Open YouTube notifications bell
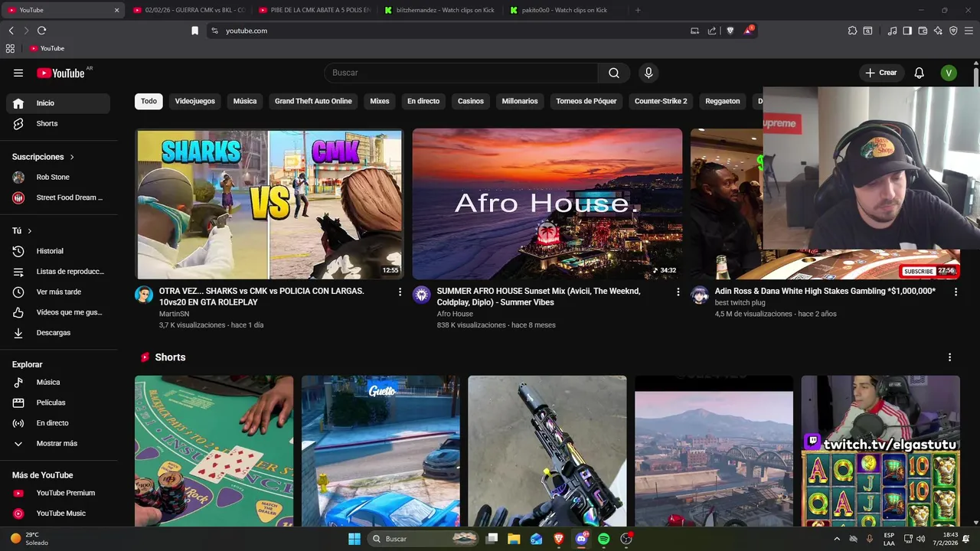This screenshot has height=551, width=980. point(920,73)
